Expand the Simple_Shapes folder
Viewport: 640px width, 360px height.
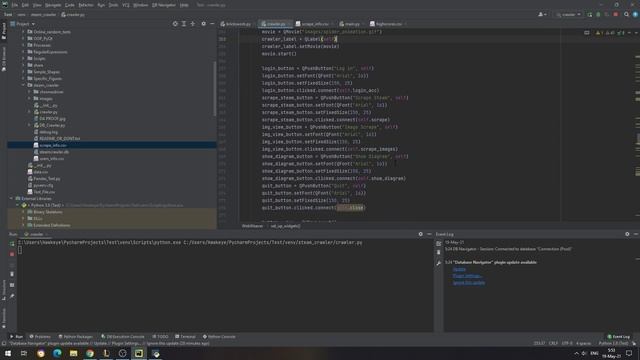click(23, 72)
